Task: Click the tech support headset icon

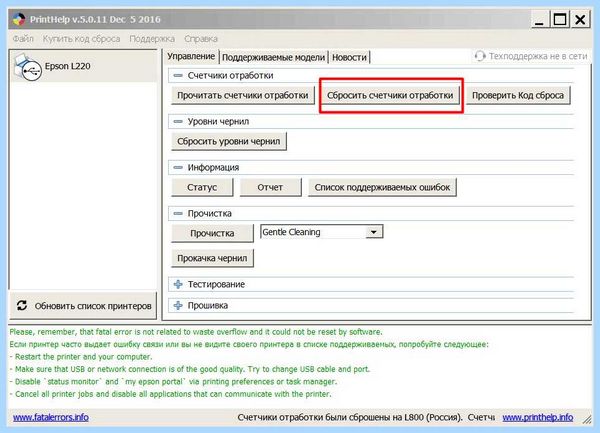Action: click(480, 56)
